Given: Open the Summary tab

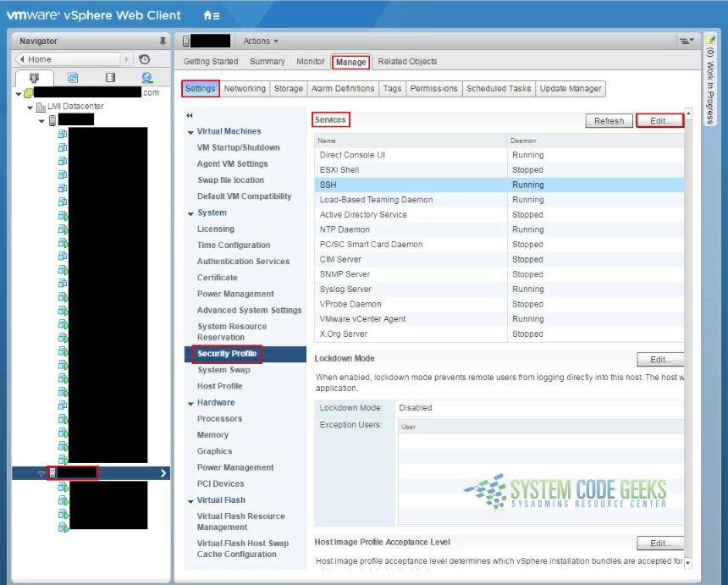Looking at the screenshot, I should point(267,61).
